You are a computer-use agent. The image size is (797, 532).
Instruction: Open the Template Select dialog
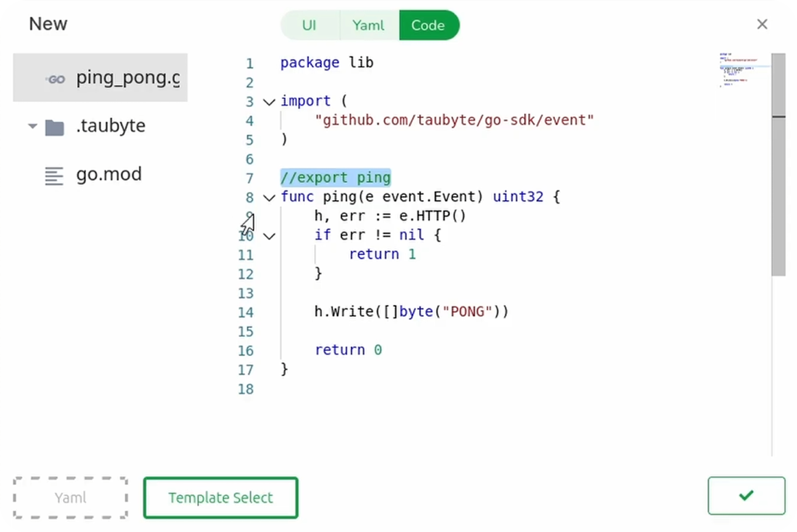tap(221, 497)
